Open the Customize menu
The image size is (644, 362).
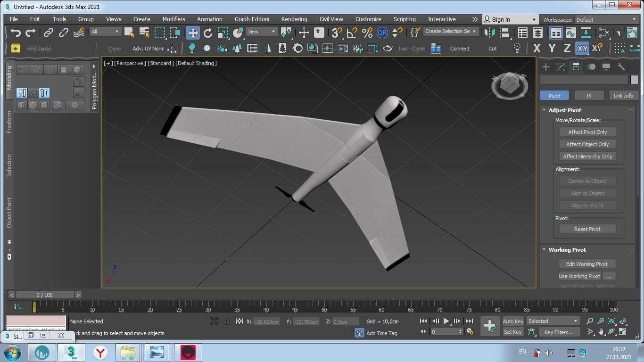point(368,19)
